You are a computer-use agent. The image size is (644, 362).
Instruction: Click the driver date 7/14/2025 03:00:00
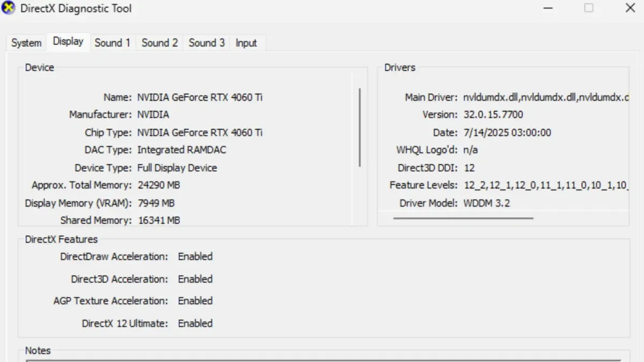coord(507,132)
